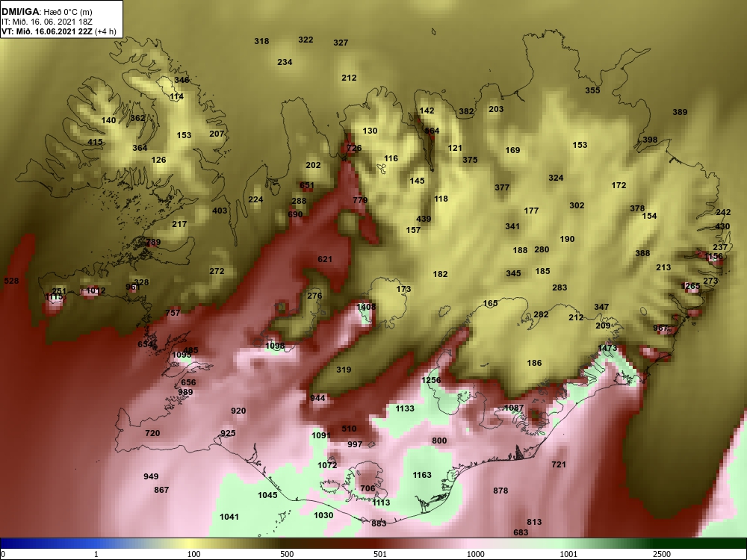Click the legend label '1000'
The height and width of the screenshot is (560, 747).
[475, 554]
